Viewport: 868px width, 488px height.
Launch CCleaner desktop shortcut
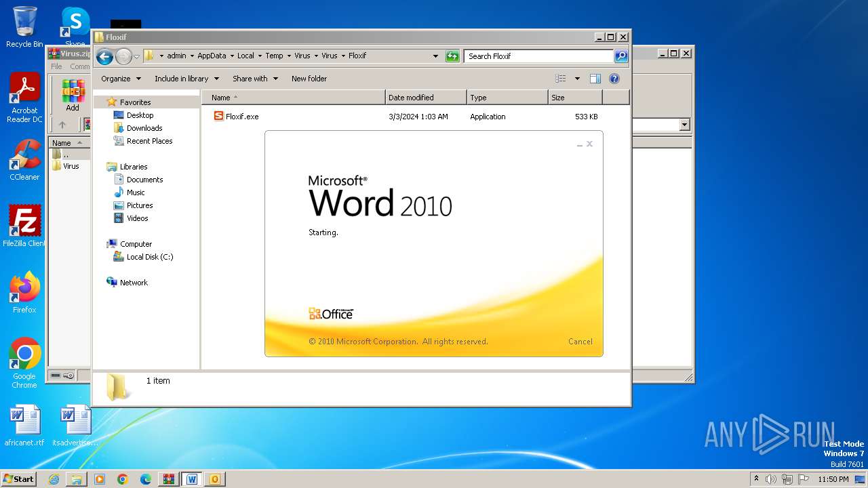click(24, 160)
